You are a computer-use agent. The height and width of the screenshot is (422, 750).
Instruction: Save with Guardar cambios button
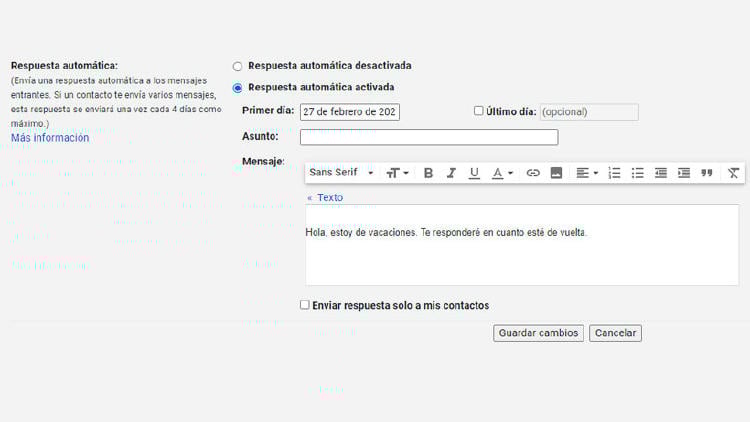pos(538,333)
